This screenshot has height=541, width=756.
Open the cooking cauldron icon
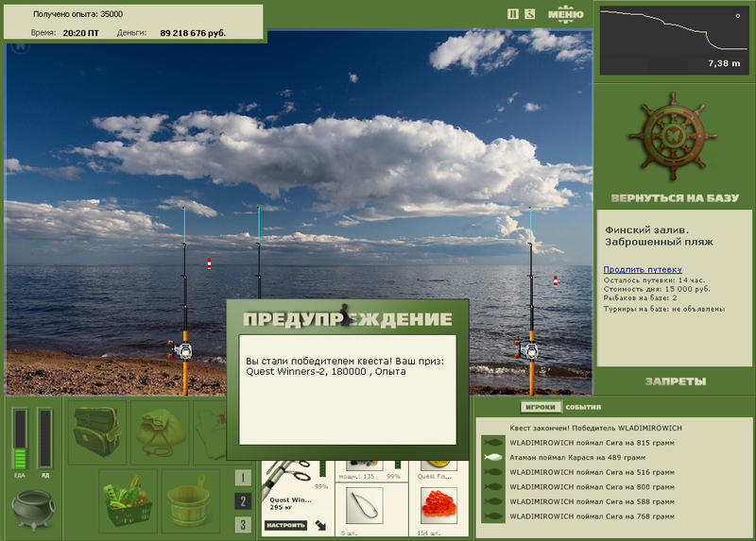point(33,509)
